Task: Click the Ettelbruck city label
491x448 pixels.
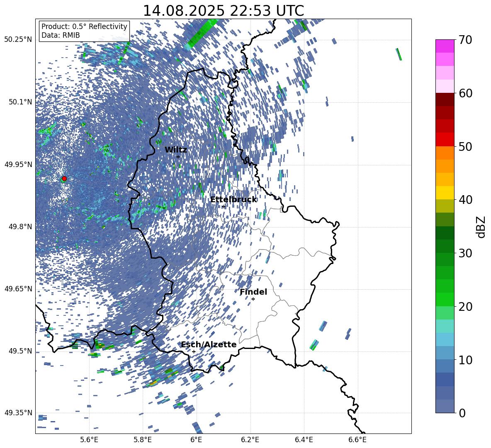Action: coord(233,200)
